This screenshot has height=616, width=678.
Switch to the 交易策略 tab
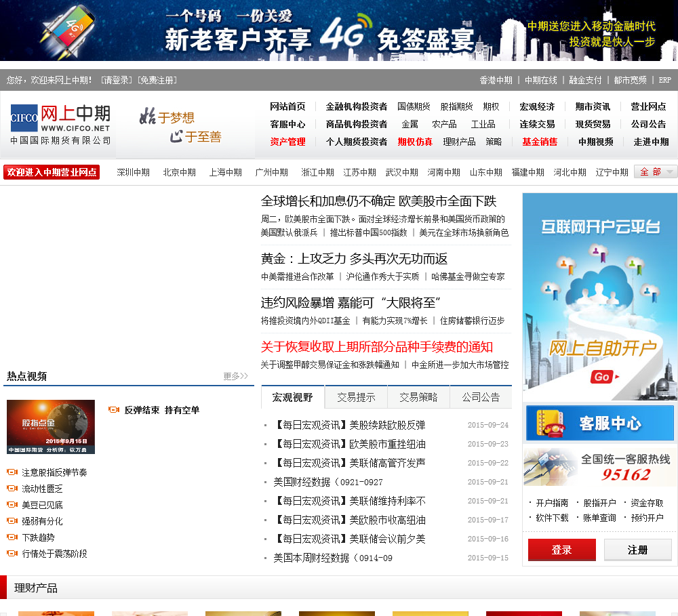(x=418, y=397)
